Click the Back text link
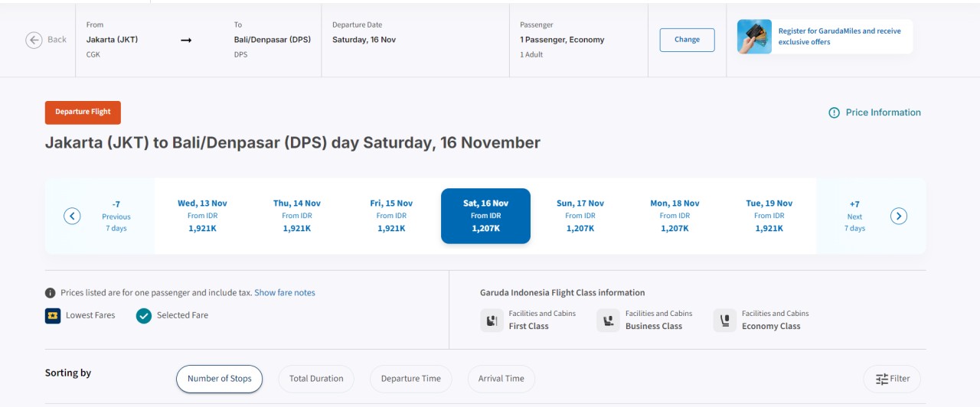 [x=57, y=40]
